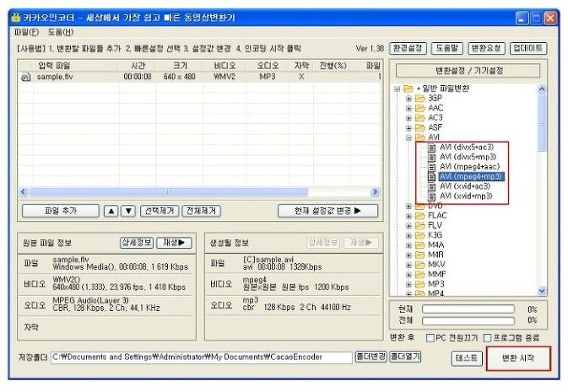Image resolution: width=568 pixels, height=392 pixels.
Task: Expand the MKV tree node
Action: tap(408, 266)
